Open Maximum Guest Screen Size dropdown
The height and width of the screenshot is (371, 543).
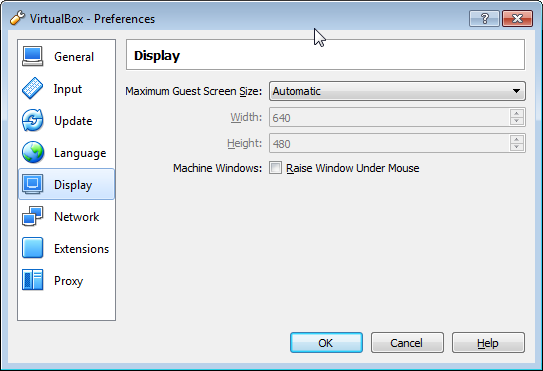tap(397, 91)
